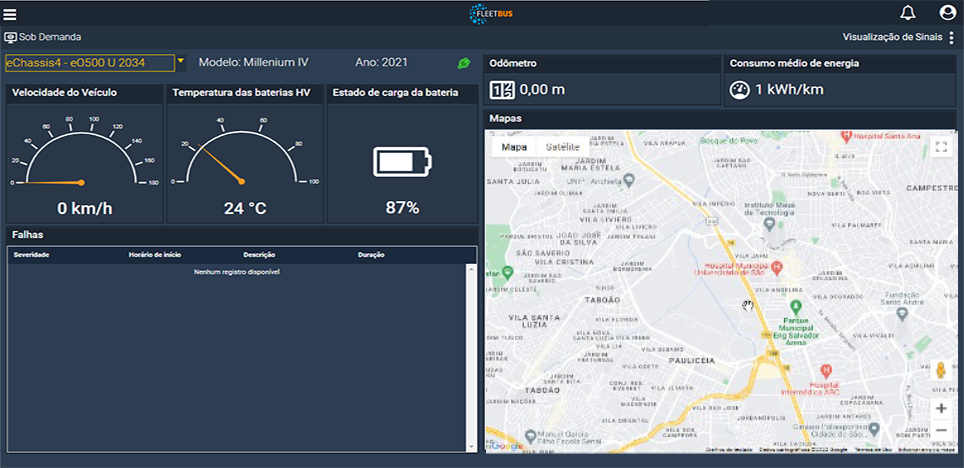Click the Sob Demanda monitor icon
This screenshot has width=964, height=468.
point(11,37)
